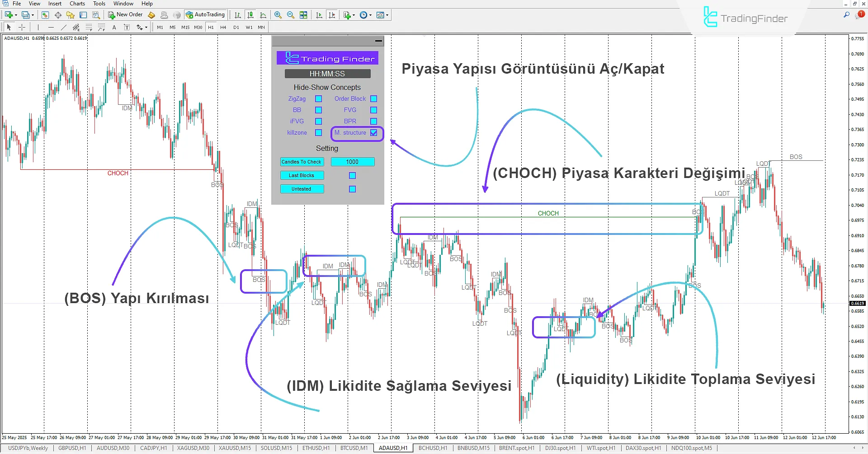Switch to the H4 timeframe
The image size is (868, 454).
point(223,27)
